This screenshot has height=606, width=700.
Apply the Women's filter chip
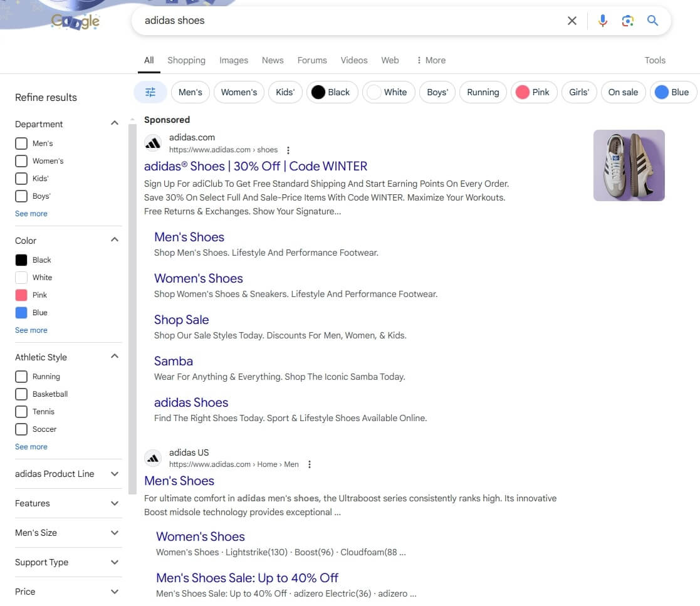239,93
